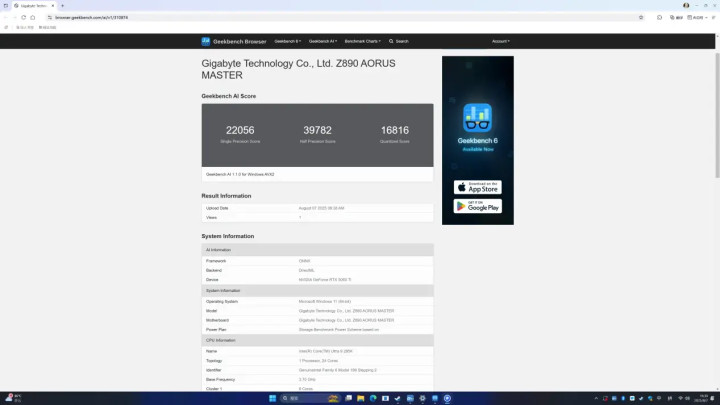The image size is (720, 405).
Task: Click the browser back arrow
Action: [6, 17]
